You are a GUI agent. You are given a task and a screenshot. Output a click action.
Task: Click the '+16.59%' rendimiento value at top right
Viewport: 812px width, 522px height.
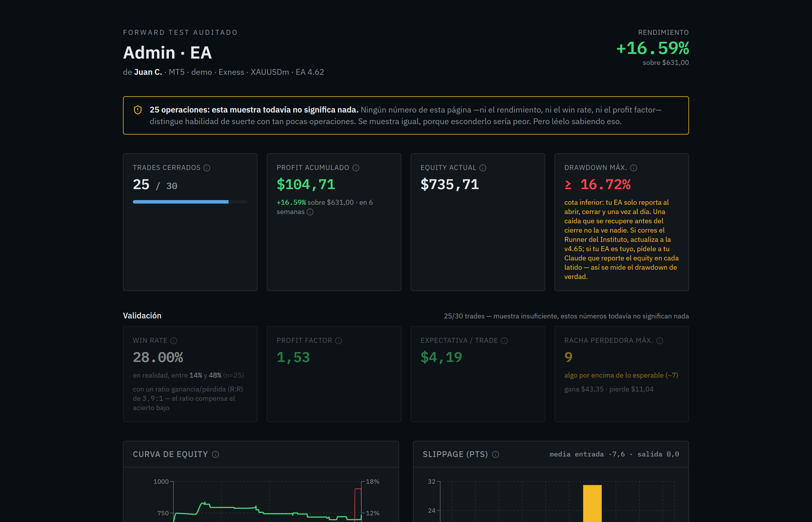(652, 48)
